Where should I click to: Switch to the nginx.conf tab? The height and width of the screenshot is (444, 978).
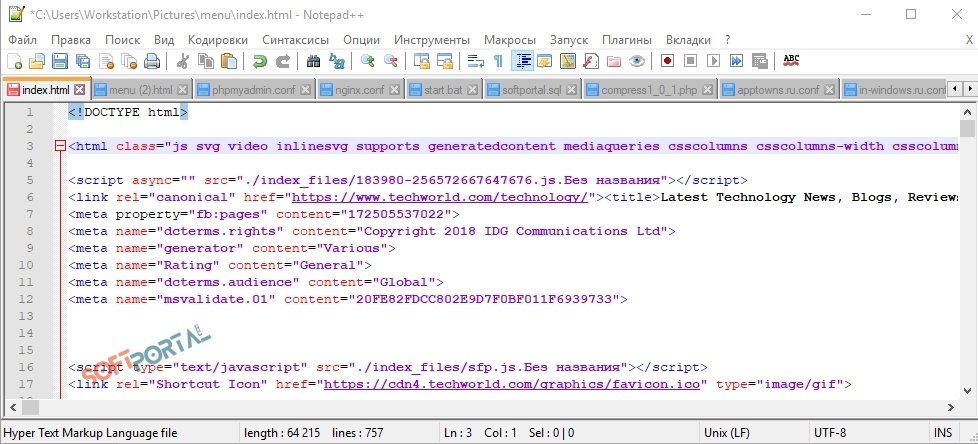361,90
